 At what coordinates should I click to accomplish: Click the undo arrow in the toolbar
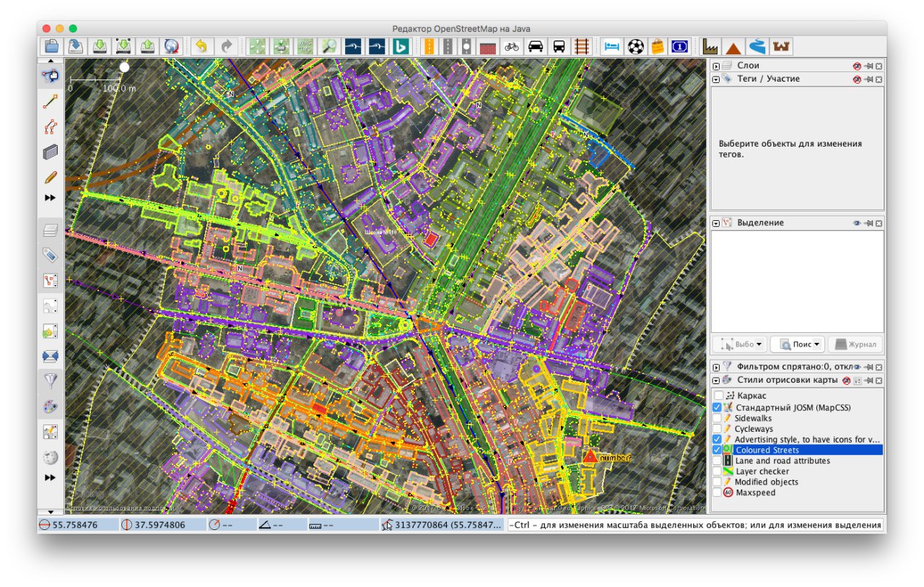point(201,46)
